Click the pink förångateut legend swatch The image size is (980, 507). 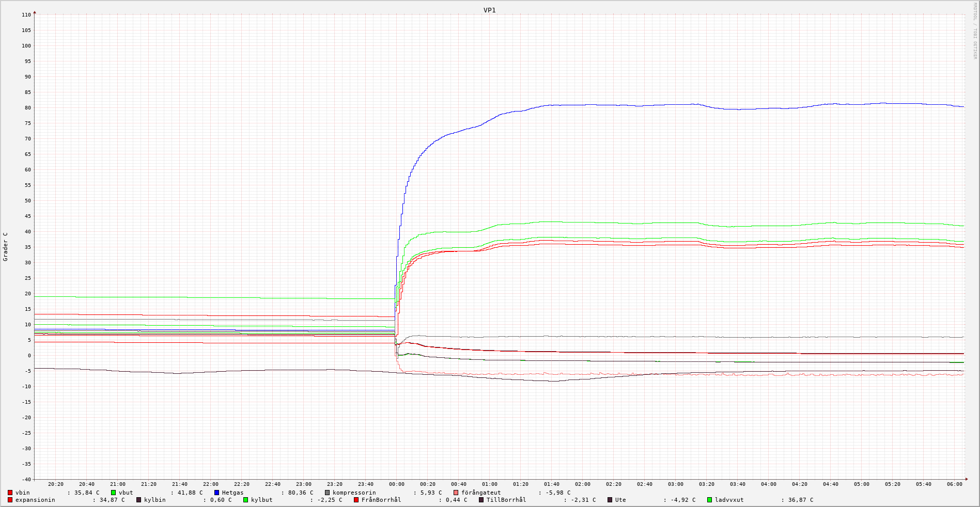click(456, 493)
